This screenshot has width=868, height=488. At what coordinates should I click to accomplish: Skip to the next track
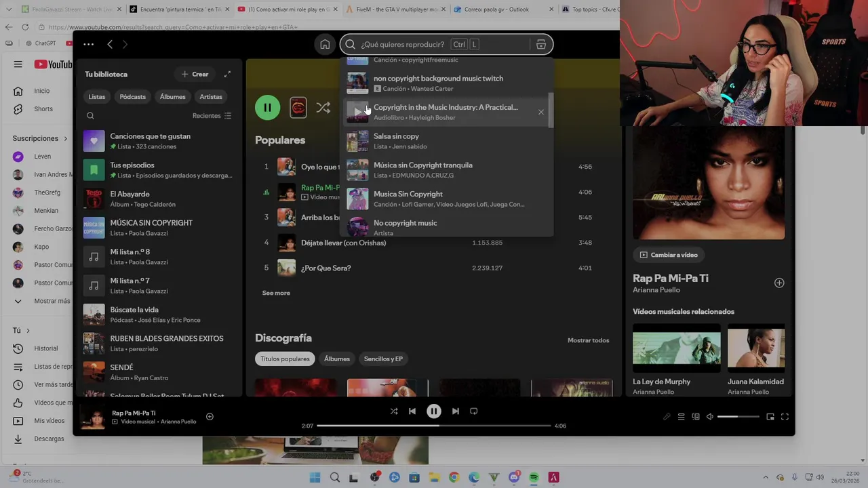(456, 411)
